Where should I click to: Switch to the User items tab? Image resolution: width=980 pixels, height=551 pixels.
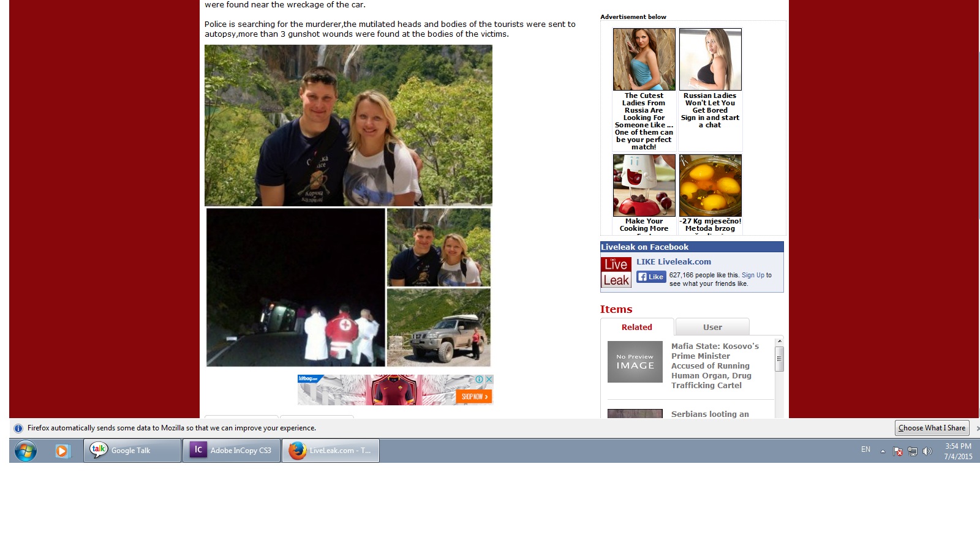(712, 327)
